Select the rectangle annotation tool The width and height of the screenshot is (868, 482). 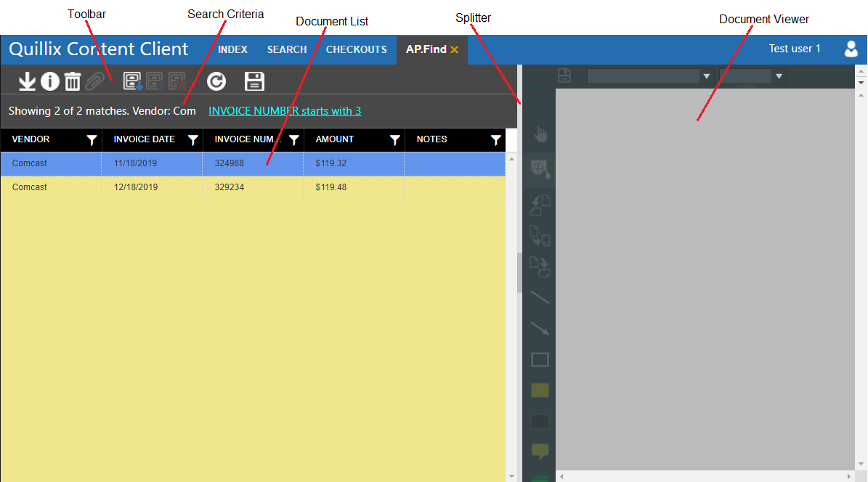[540, 360]
